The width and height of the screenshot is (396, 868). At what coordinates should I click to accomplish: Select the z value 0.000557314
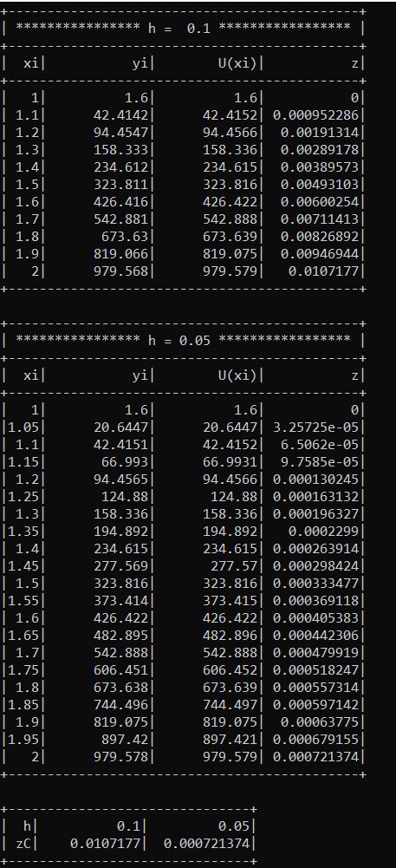pyautogui.click(x=316, y=687)
